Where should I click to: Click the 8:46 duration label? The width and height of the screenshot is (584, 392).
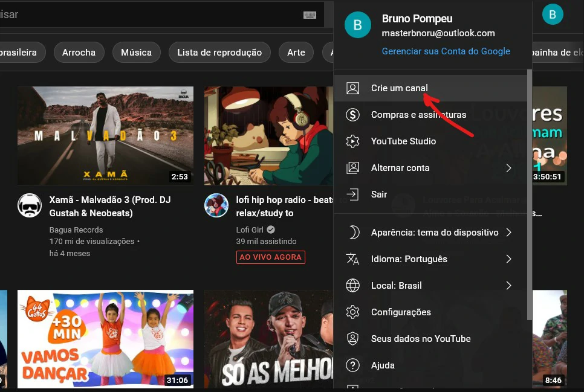click(x=553, y=380)
